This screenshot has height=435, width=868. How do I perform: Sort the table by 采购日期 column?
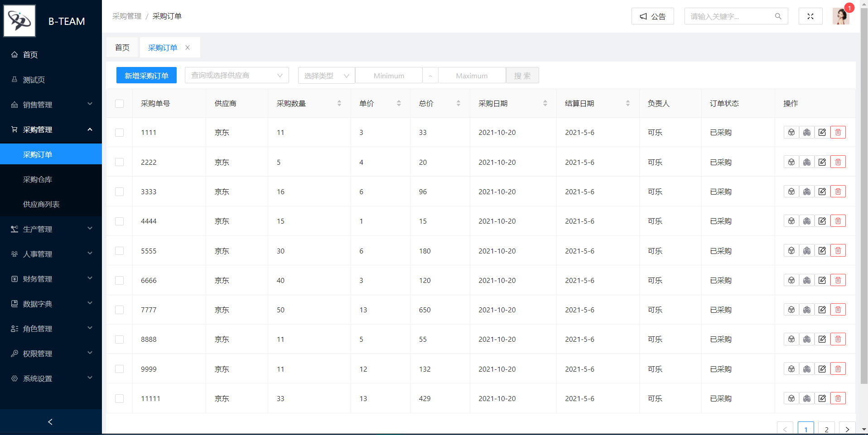click(545, 103)
